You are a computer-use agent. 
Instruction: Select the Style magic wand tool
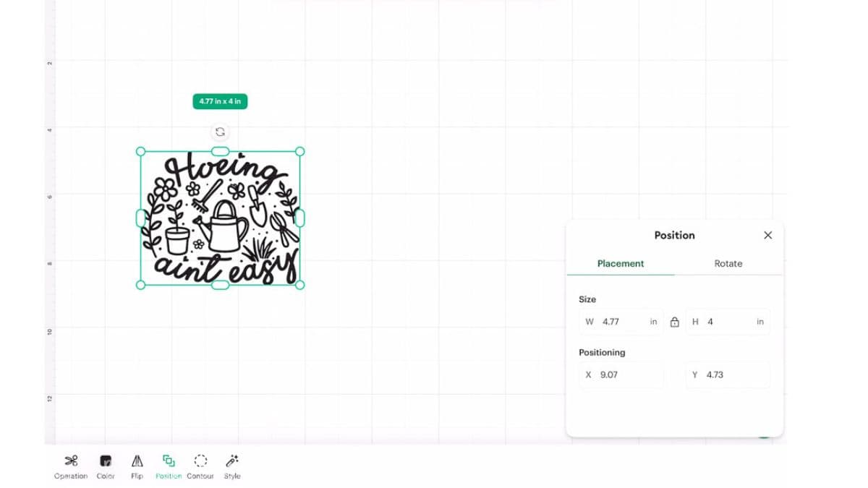[x=231, y=461]
